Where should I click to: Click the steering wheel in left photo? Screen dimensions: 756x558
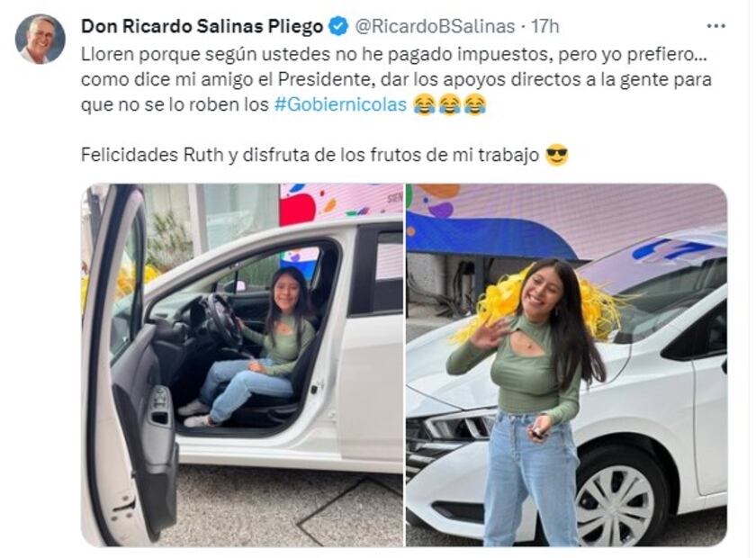[x=220, y=319]
